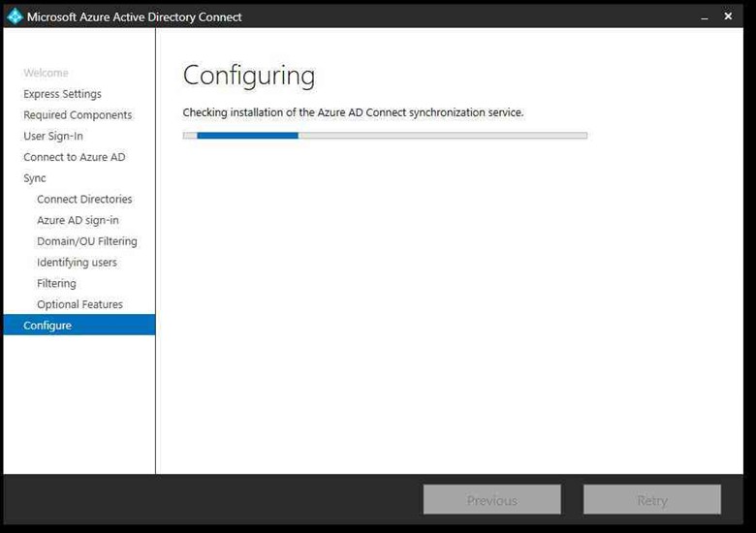Click the Azure AD Connect title bar icon
The width and height of the screenshot is (756, 533).
(15, 16)
